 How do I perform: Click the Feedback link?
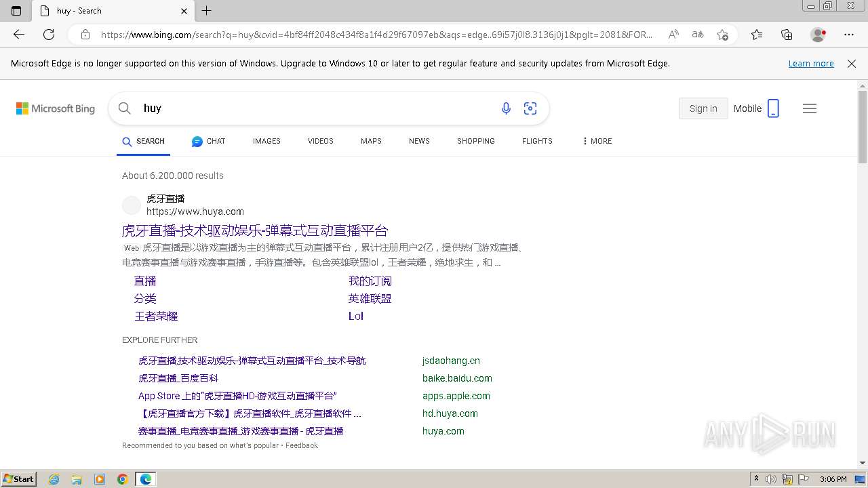[x=302, y=445]
